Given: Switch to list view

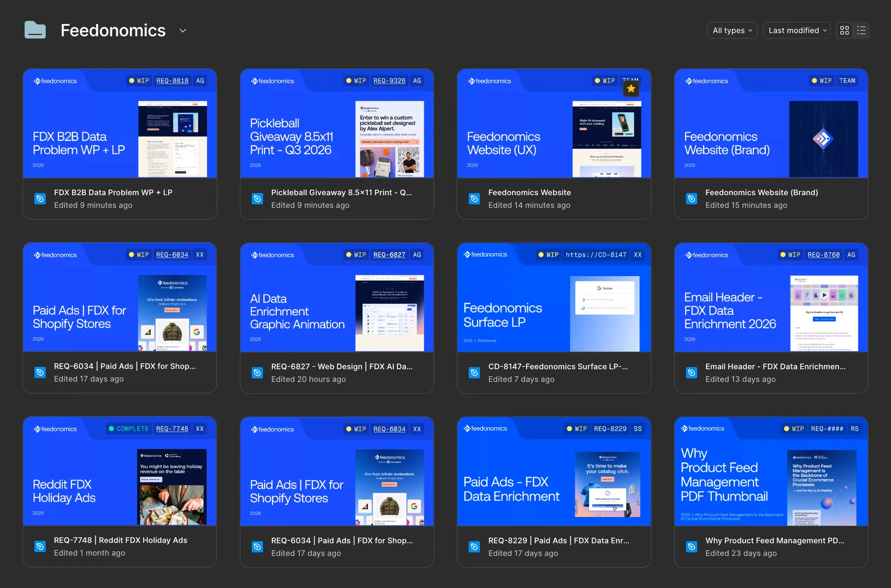Looking at the screenshot, I should coord(861,30).
